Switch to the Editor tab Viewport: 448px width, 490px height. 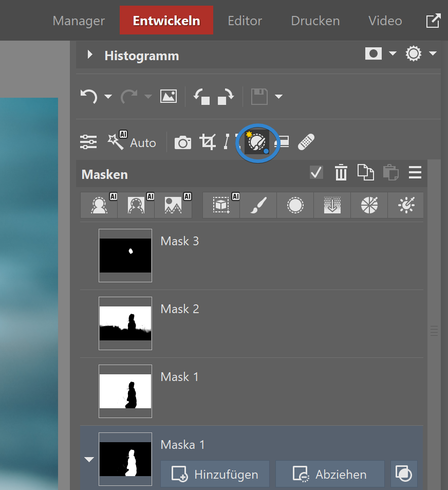click(x=245, y=21)
